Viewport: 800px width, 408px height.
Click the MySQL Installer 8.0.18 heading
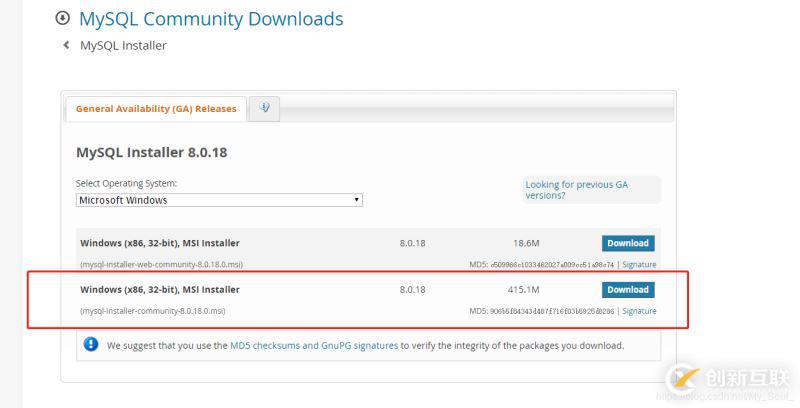152,152
